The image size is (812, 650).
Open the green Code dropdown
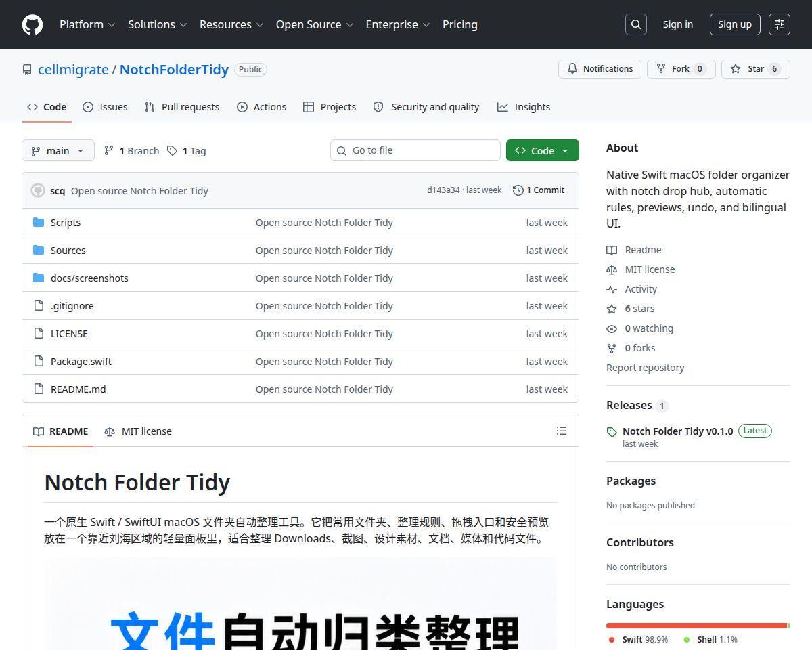543,150
